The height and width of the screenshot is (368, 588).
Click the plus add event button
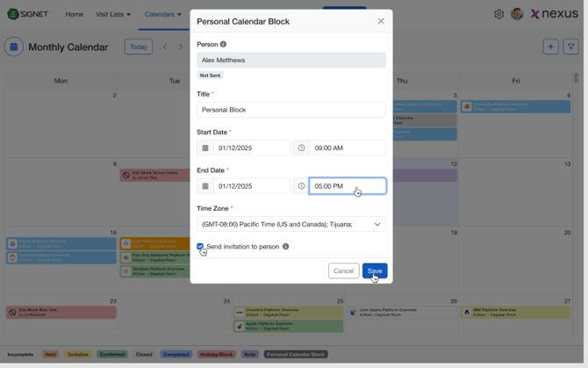(550, 47)
